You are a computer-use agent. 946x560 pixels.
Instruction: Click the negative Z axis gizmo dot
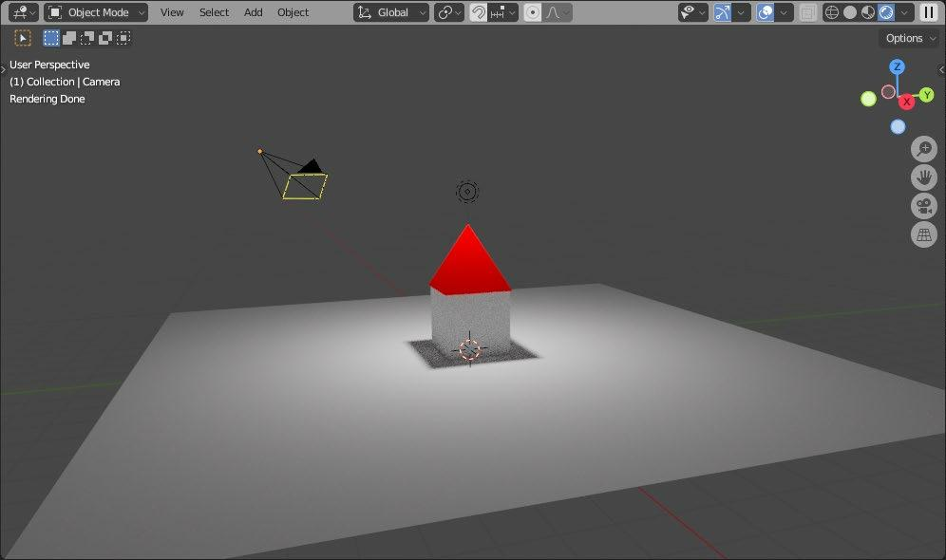point(899,126)
